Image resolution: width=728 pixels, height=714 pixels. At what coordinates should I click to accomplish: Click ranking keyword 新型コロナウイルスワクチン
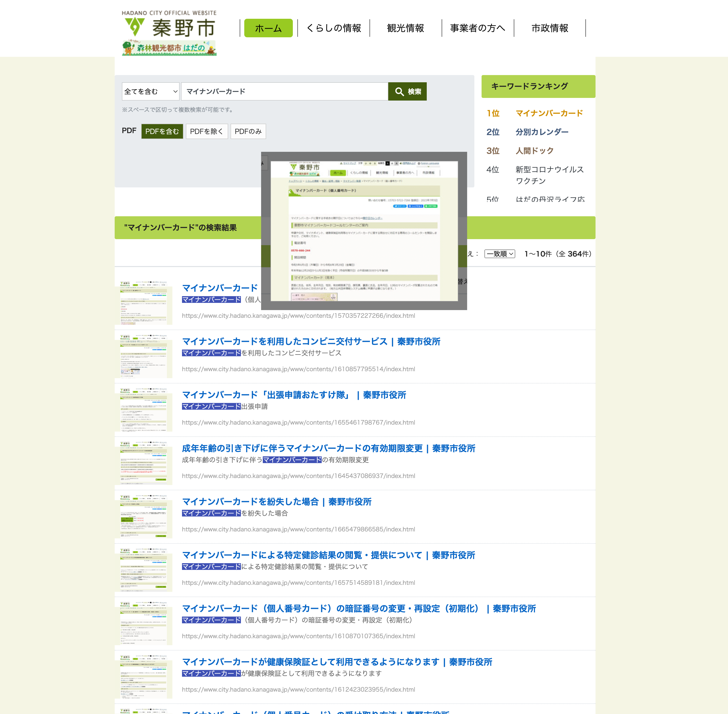click(550, 175)
